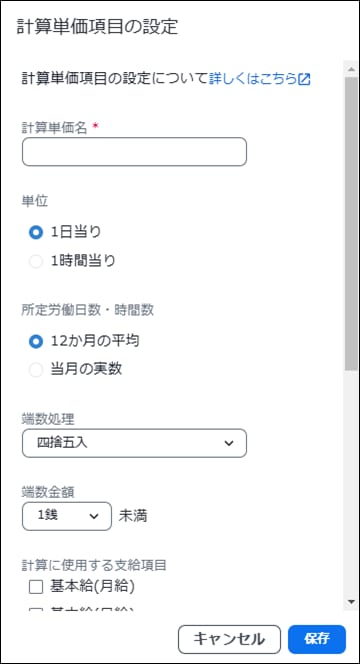Focus the 計算単価名 input field
This screenshot has width=360, height=664.
[x=134, y=152]
